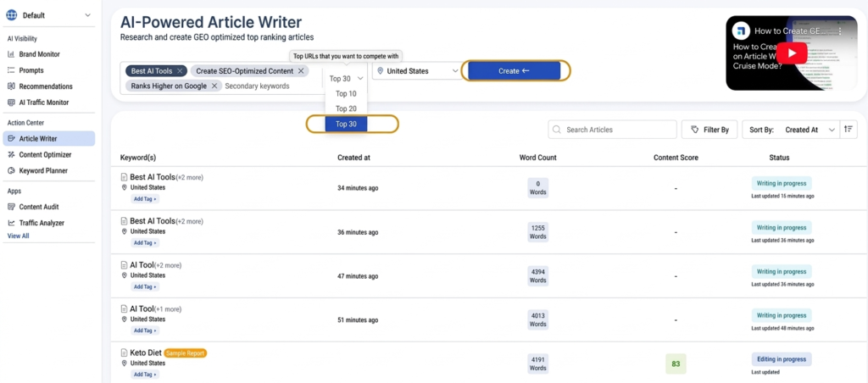This screenshot has height=383, width=868.
Task: Remove Create SEO-Optimized Content chip
Action: [x=301, y=71]
